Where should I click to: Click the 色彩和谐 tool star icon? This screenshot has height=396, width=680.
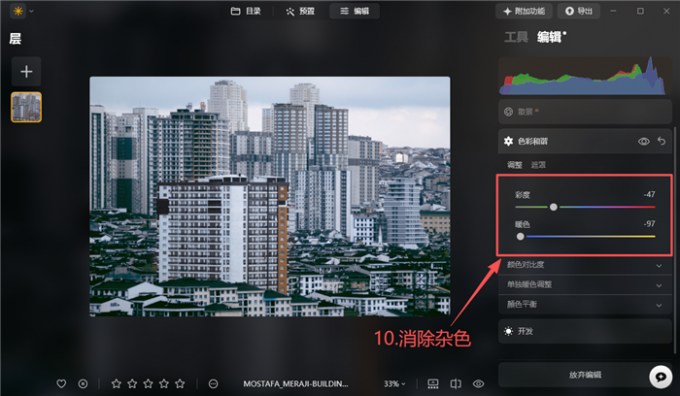point(508,141)
